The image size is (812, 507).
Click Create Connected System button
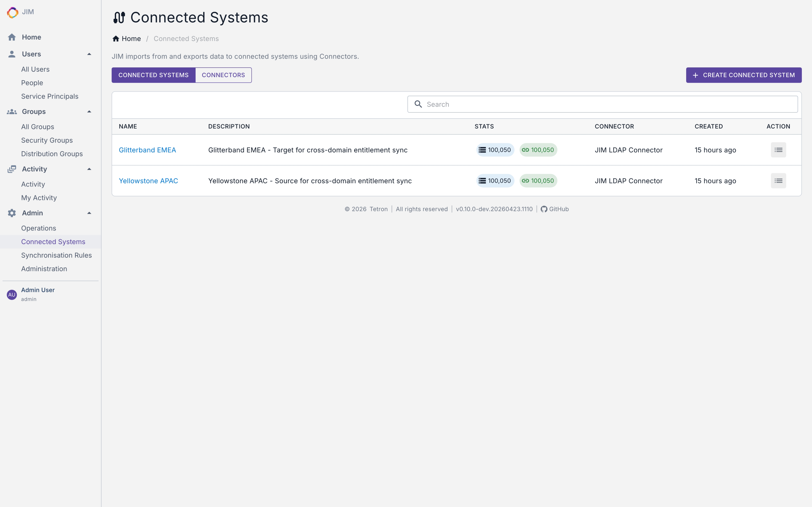[744, 75]
